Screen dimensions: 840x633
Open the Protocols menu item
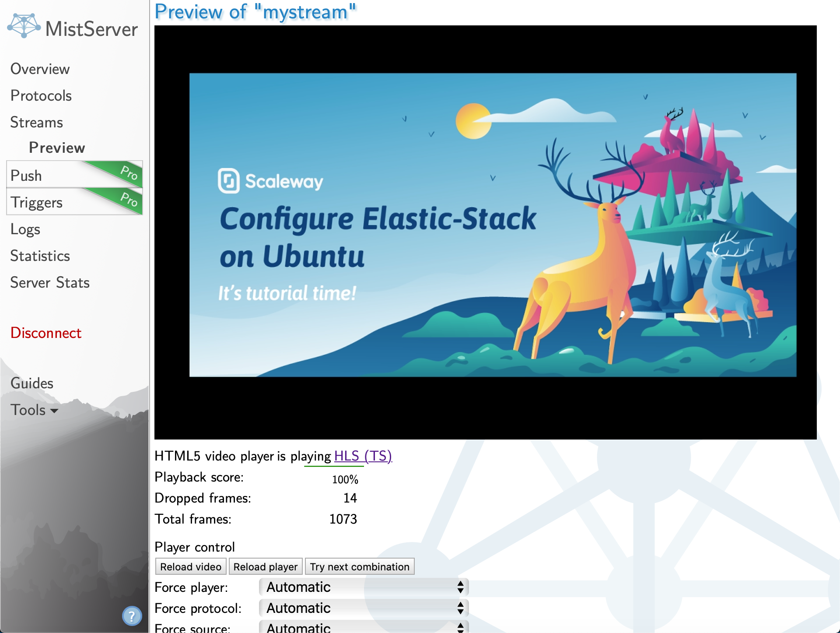[x=41, y=96]
